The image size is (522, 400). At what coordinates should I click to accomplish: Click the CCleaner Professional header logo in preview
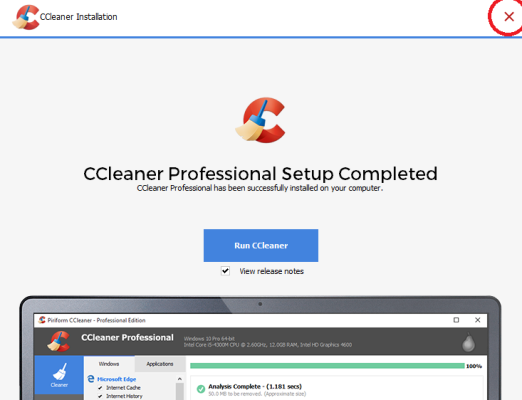(x=59, y=341)
